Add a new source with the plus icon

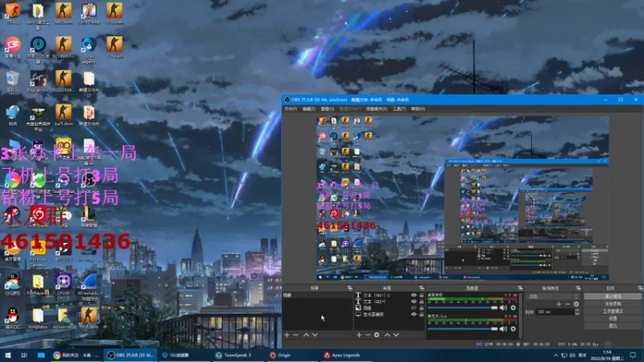359,335
